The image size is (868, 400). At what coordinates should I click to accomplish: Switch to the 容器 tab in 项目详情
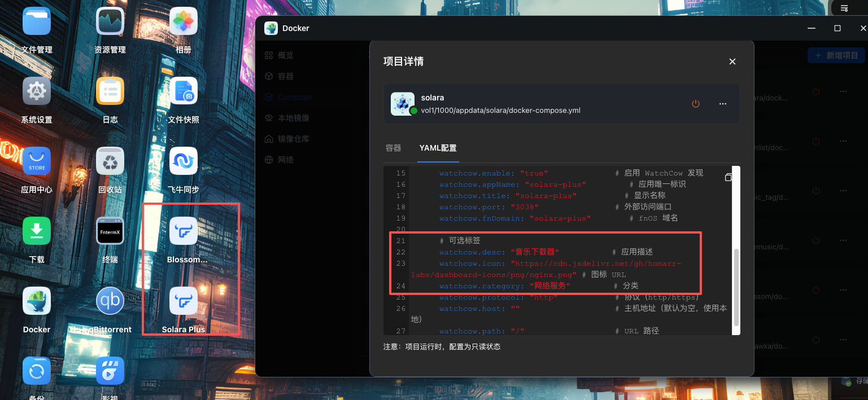click(393, 148)
